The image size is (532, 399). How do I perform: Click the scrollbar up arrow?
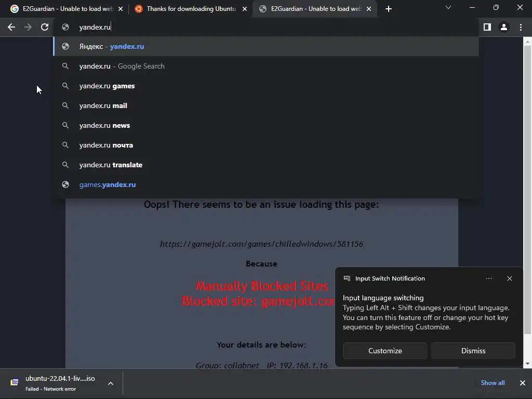[527, 42]
